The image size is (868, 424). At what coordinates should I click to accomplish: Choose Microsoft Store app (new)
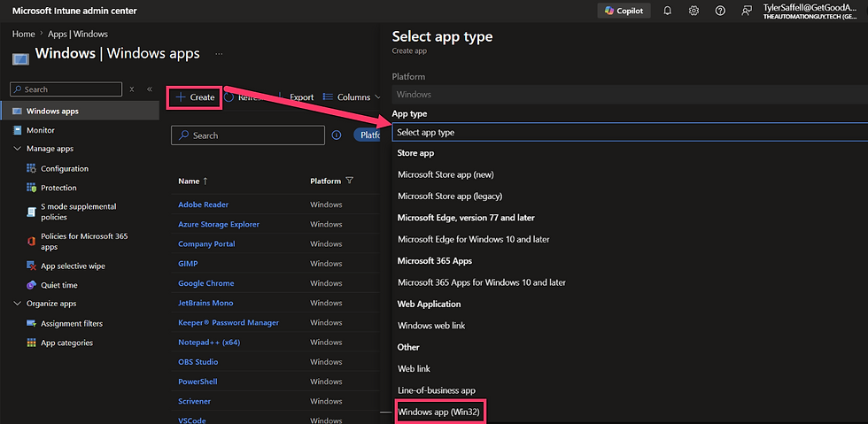pos(446,174)
